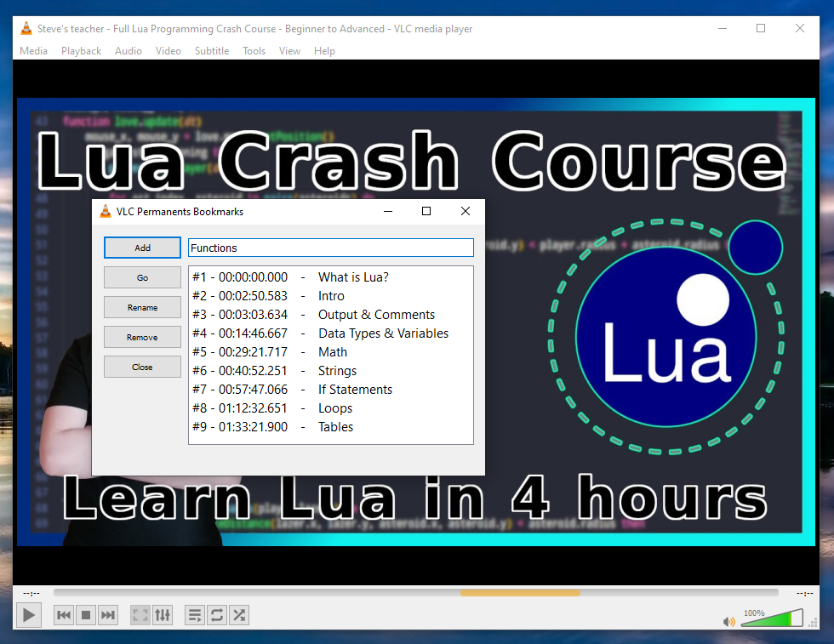Image resolution: width=834 pixels, height=644 pixels.
Task: Select bookmark #3 Output & Comments
Action: tap(331, 314)
